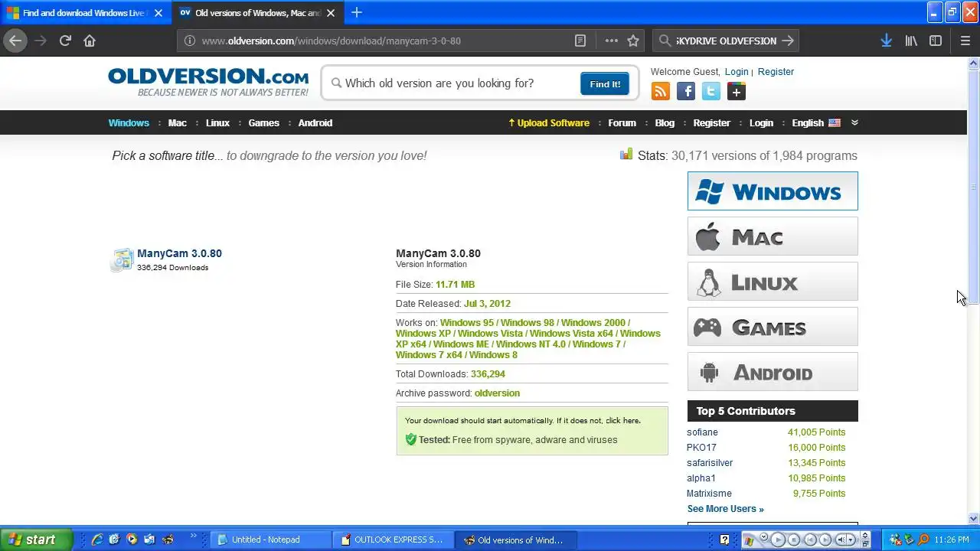Click the page scrollbar down arrow
Screen dimensions: 980x551
click(x=974, y=518)
